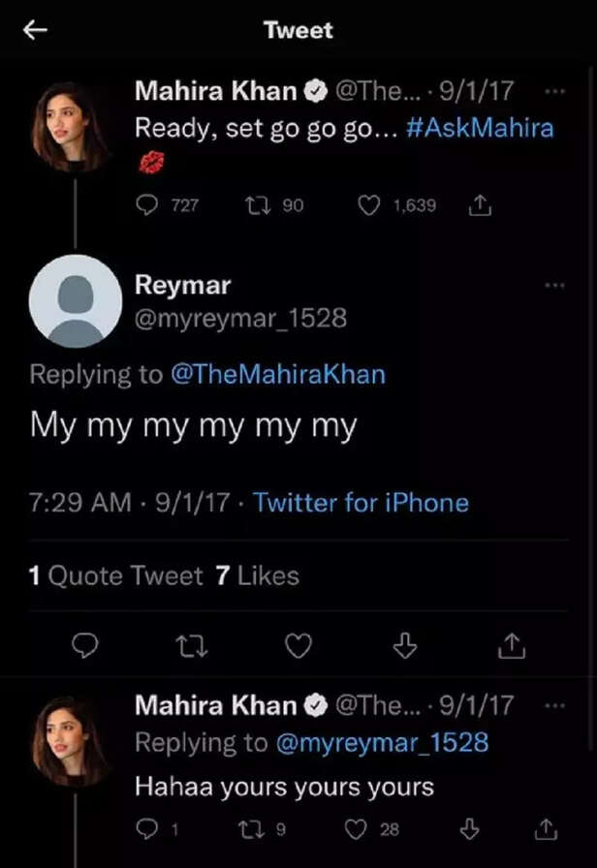Screen dimensions: 597x868
Task: Go back using the arrow
Action: pos(35,30)
